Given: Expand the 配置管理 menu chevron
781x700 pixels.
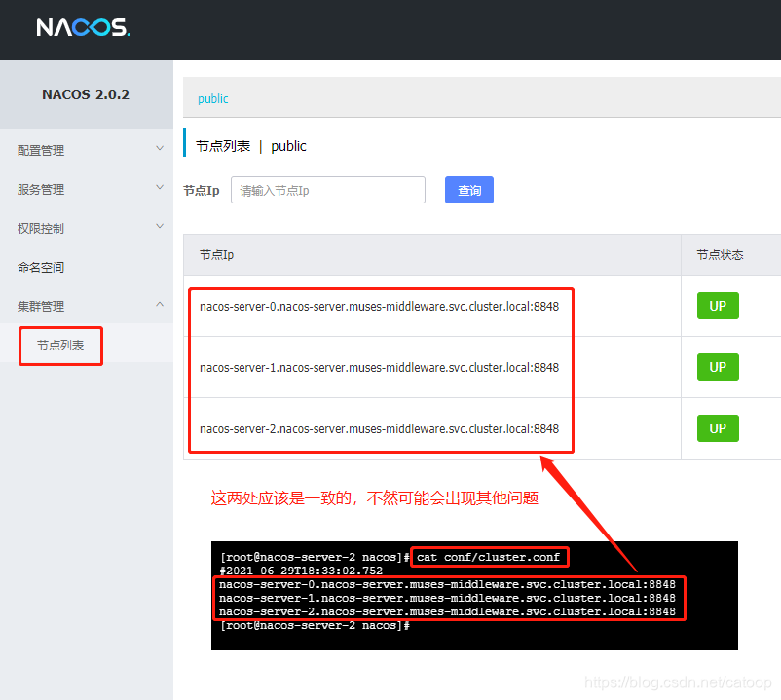Looking at the screenshot, I should pyautogui.click(x=160, y=148).
